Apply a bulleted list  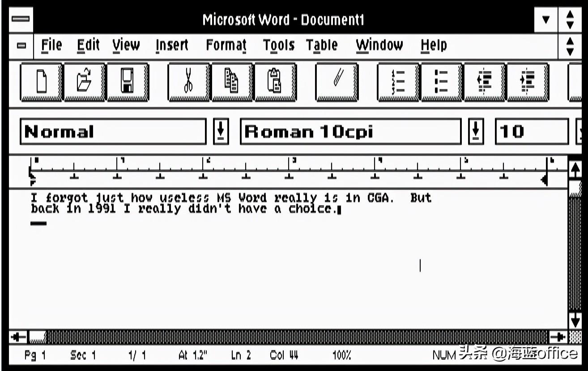[441, 82]
